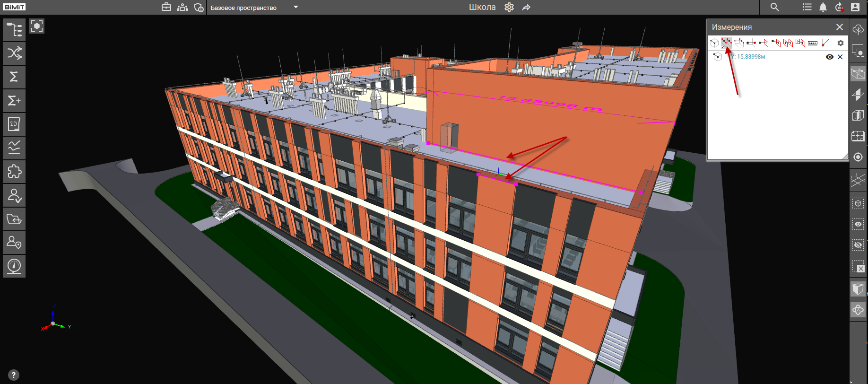The height and width of the screenshot is (384, 868).
Task: Open the notifications bell
Action: [823, 7]
